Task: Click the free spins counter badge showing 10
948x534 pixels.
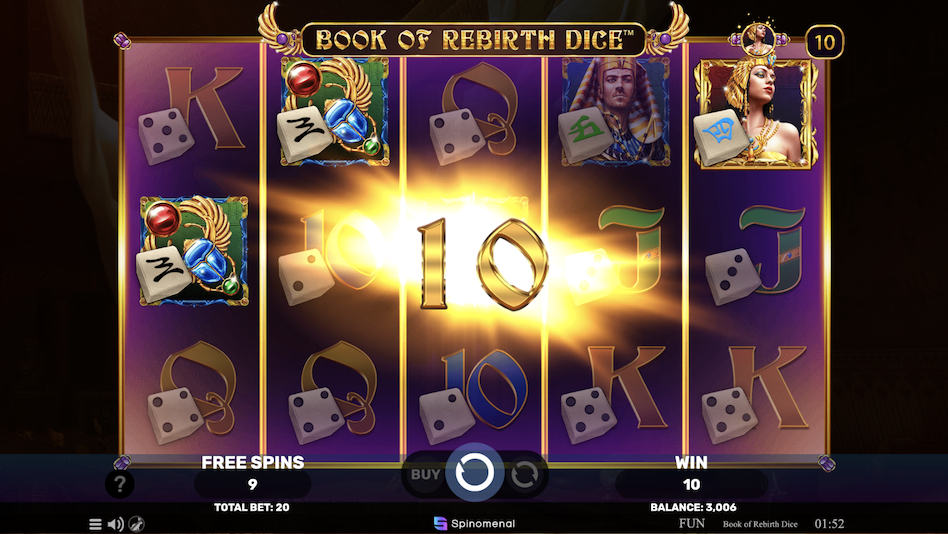Action: click(825, 42)
